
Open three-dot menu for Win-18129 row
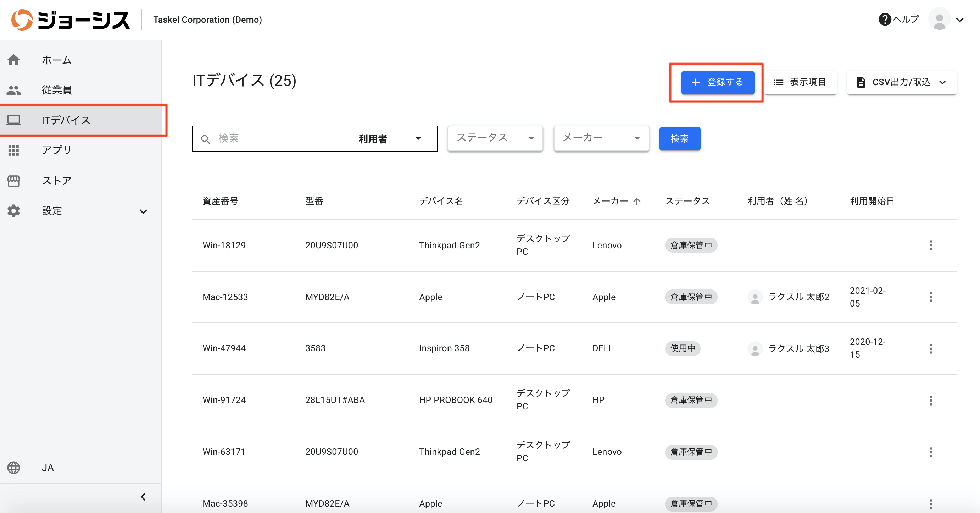[x=931, y=245]
